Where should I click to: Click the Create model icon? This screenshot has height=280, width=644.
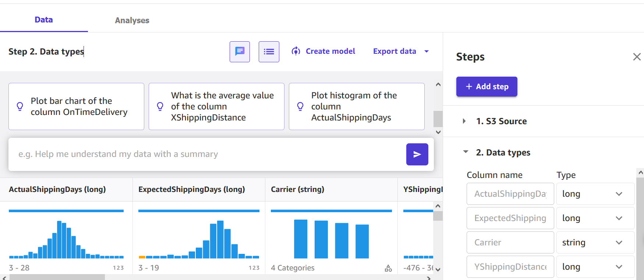click(296, 51)
